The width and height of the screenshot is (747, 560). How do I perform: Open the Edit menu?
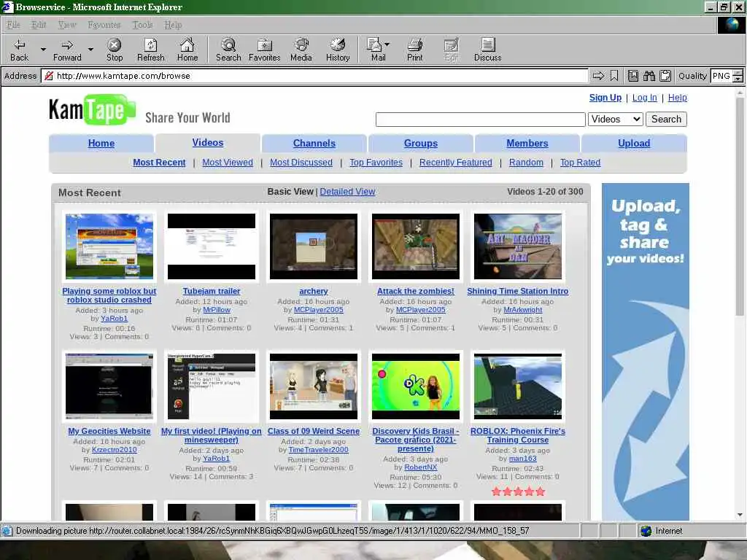point(39,25)
